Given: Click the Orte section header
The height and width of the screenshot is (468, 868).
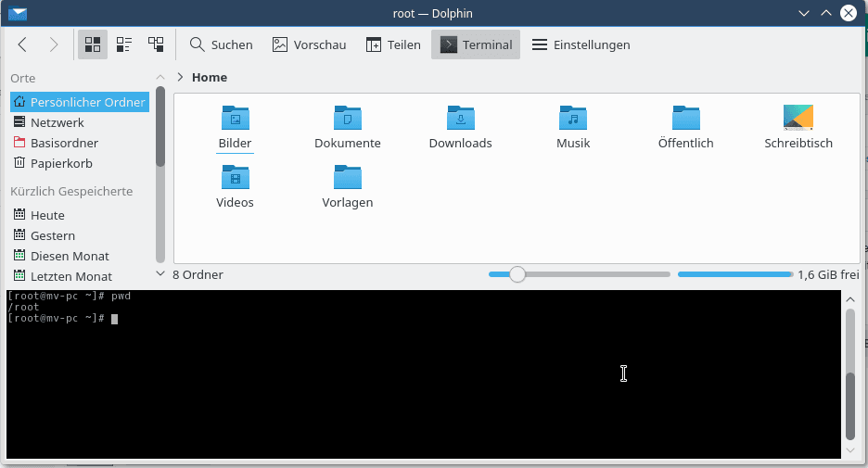Looking at the screenshot, I should click(x=22, y=79).
